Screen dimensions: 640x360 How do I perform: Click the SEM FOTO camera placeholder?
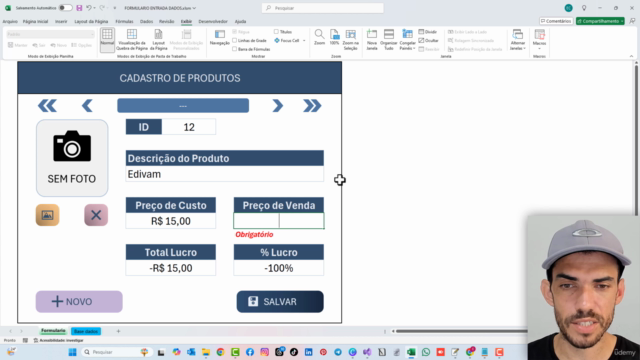(72, 158)
